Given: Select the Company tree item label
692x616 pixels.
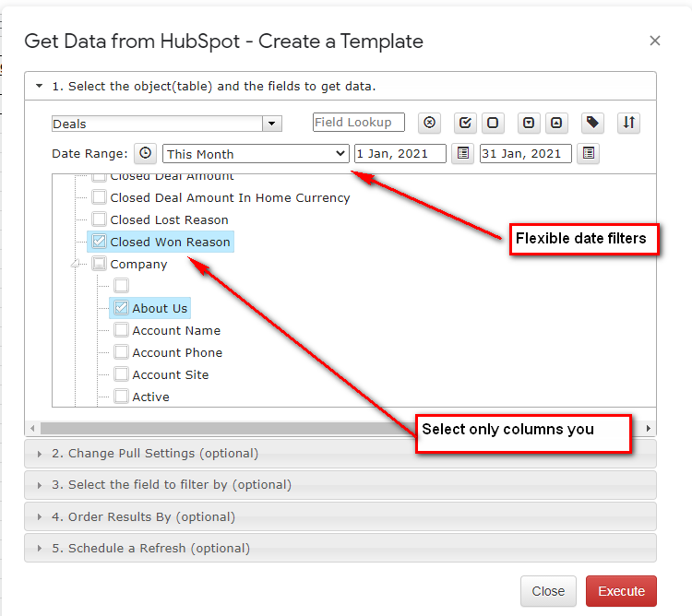Looking at the screenshot, I should pos(138,264).
